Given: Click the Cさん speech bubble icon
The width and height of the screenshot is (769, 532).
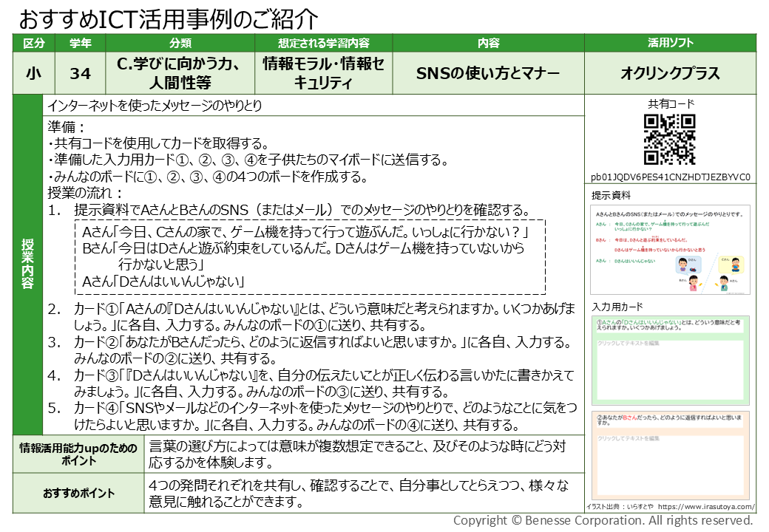Looking at the screenshot, I should click(x=731, y=265).
